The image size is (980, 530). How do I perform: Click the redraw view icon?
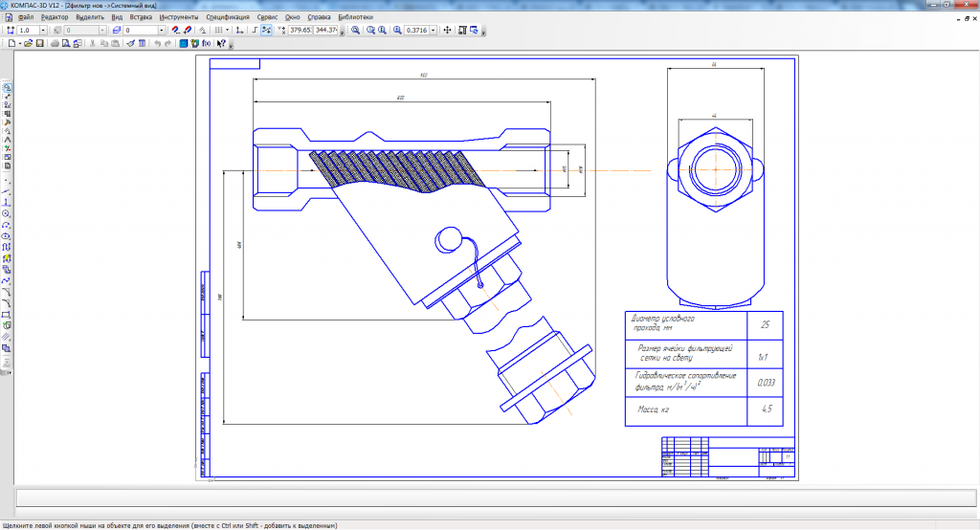(x=474, y=30)
